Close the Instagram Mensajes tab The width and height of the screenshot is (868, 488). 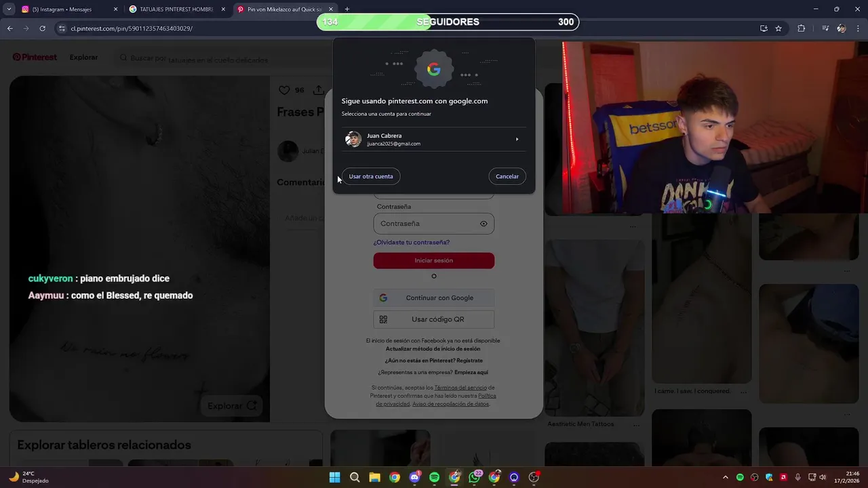point(115,9)
